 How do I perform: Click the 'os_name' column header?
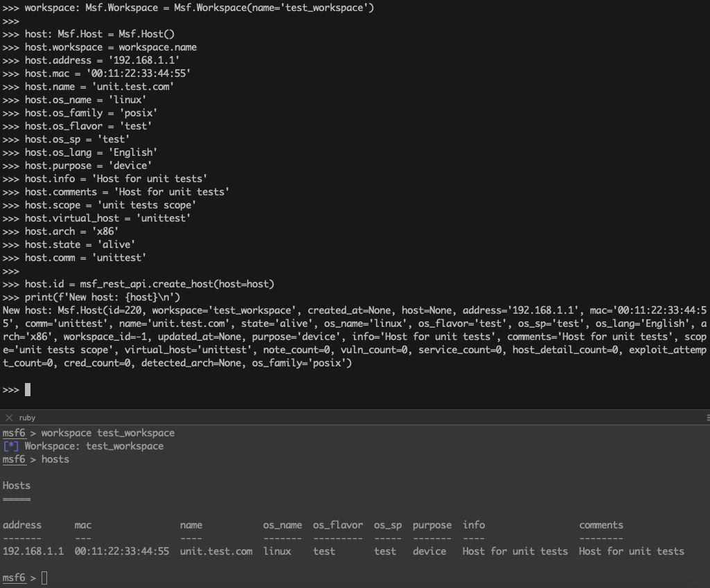tap(283, 524)
